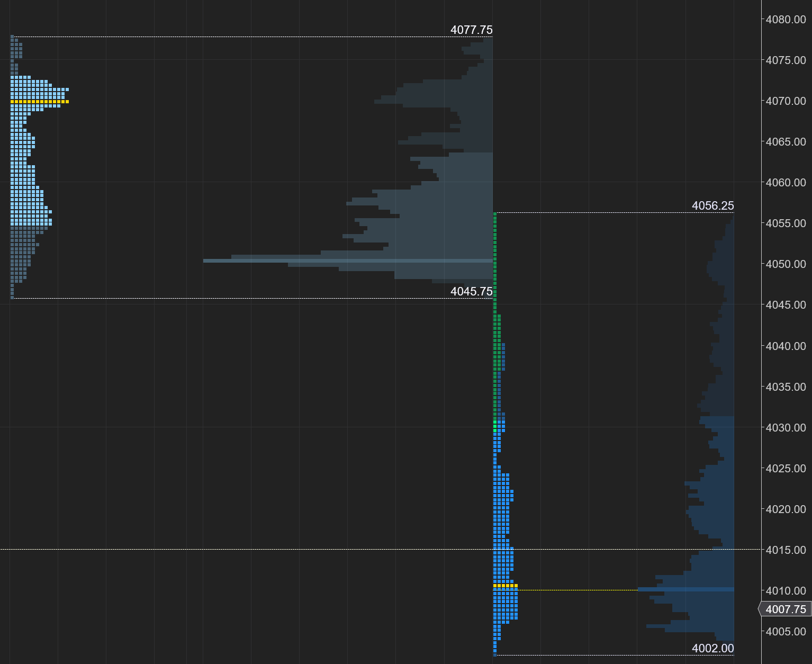The height and width of the screenshot is (664, 812).
Task: Select the bright green opening block near 4030
Action: pos(495,426)
